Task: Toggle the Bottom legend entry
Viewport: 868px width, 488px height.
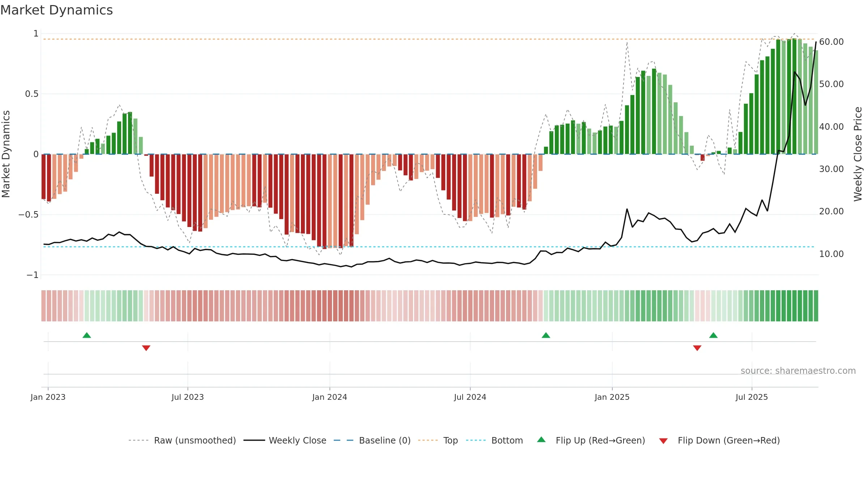Action: [495, 440]
